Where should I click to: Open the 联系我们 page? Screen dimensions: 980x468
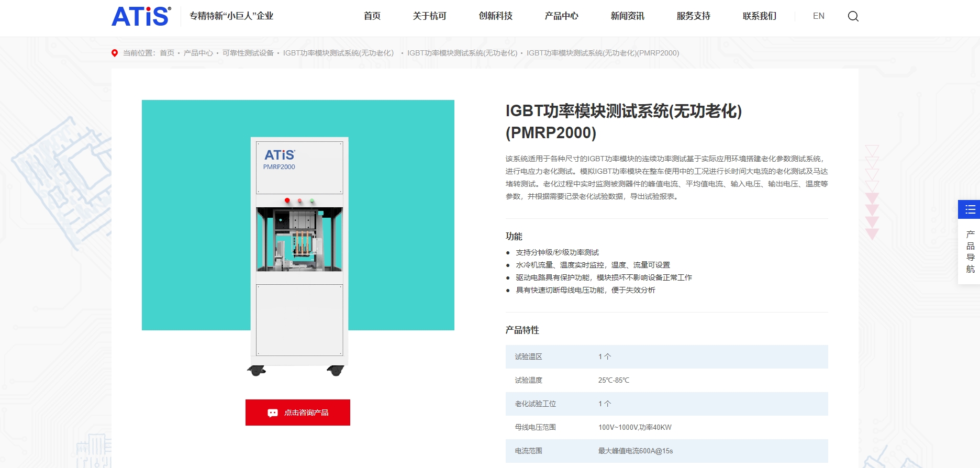[759, 16]
